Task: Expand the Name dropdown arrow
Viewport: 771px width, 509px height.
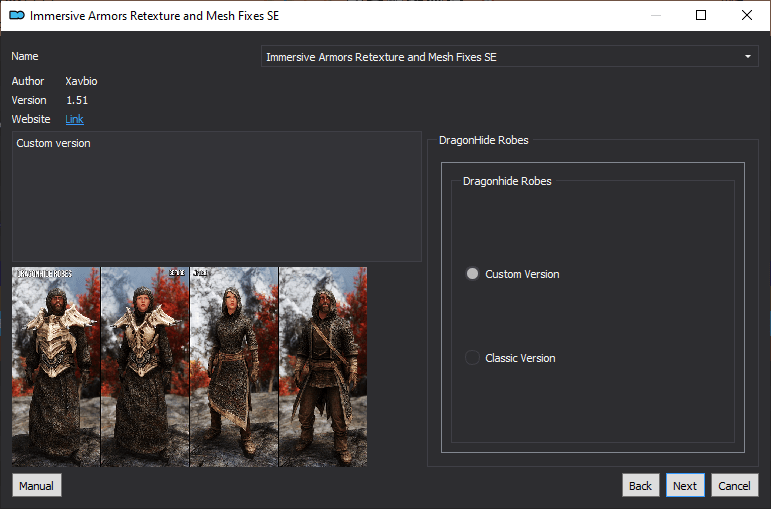Action: point(748,57)
